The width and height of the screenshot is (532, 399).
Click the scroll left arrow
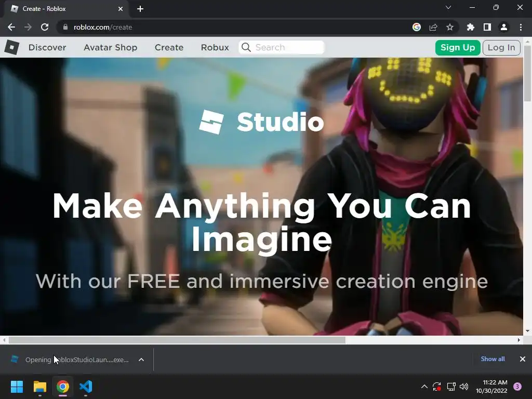tap(4, 340)
